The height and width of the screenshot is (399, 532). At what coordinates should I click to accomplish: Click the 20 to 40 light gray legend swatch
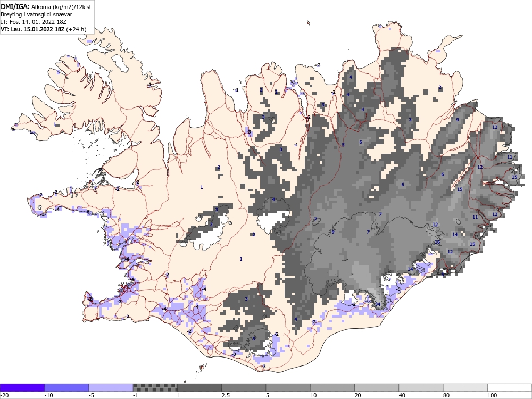click(x=377, y=387)
